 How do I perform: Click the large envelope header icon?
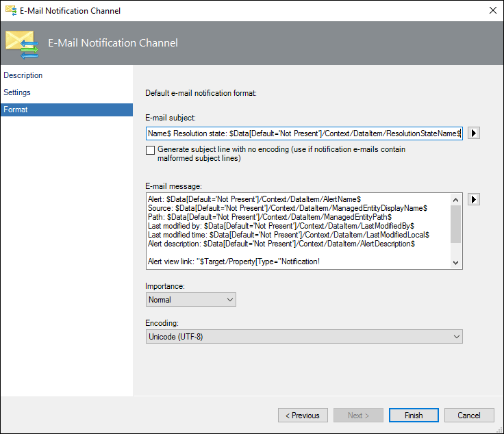click(x=22, y=44)
